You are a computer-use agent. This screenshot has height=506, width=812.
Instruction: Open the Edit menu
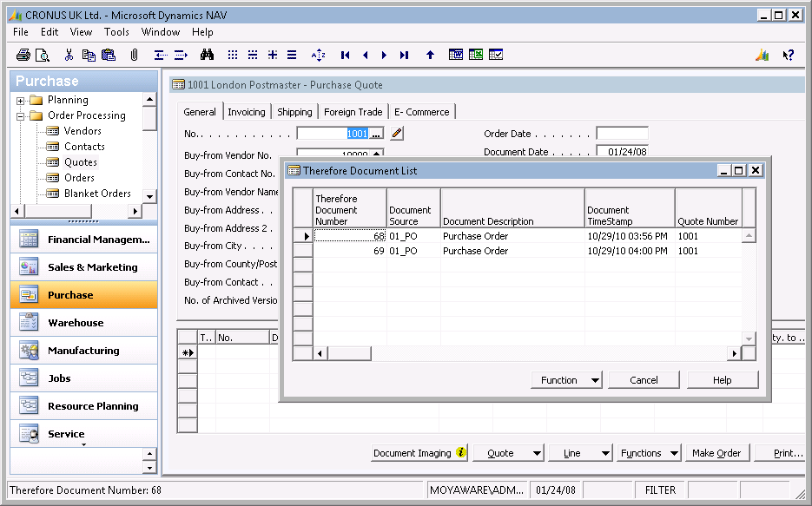click(x=50, y=32)
